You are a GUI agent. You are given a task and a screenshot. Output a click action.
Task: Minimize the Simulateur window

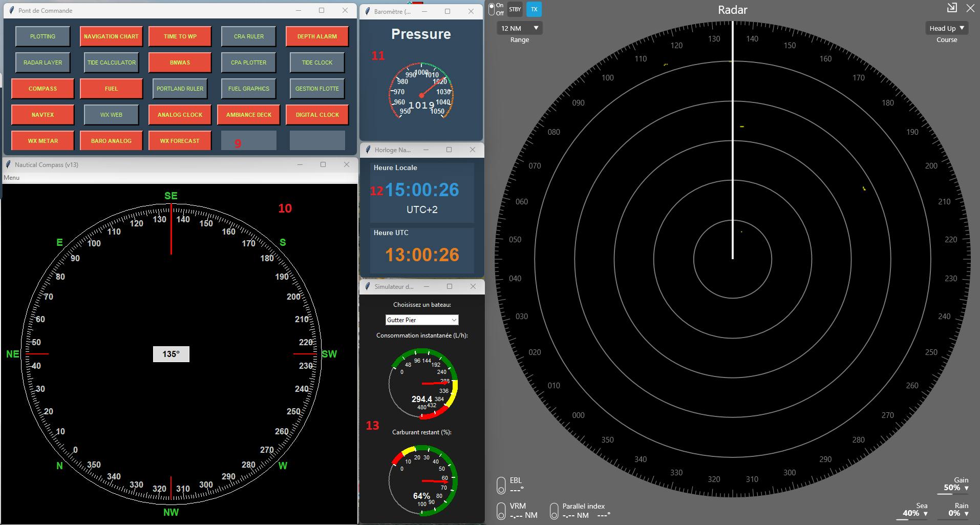click(x=426, y=286)
